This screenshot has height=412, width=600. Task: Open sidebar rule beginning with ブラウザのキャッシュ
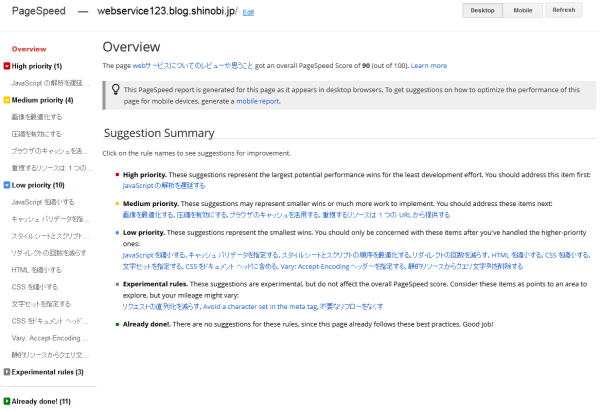(50, 151)
